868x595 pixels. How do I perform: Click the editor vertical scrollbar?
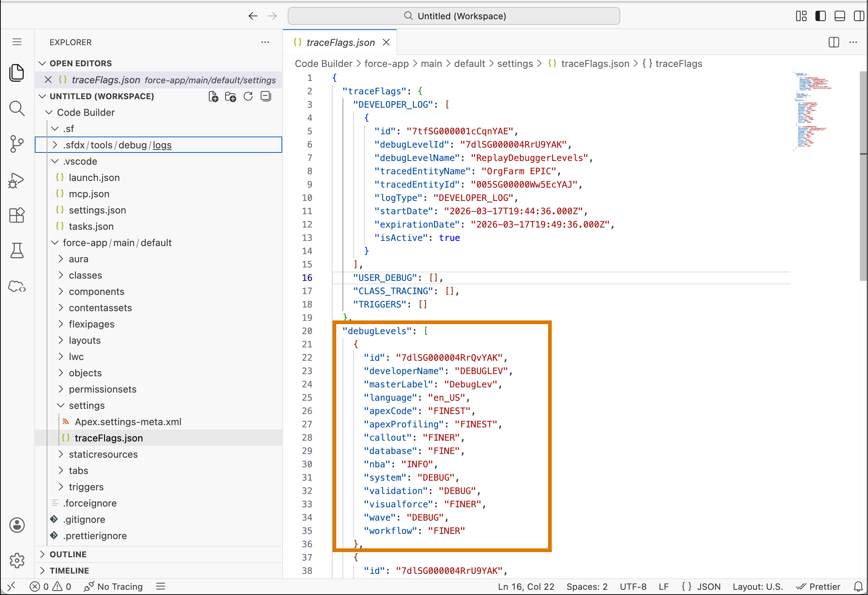click(x=863, y=175)
